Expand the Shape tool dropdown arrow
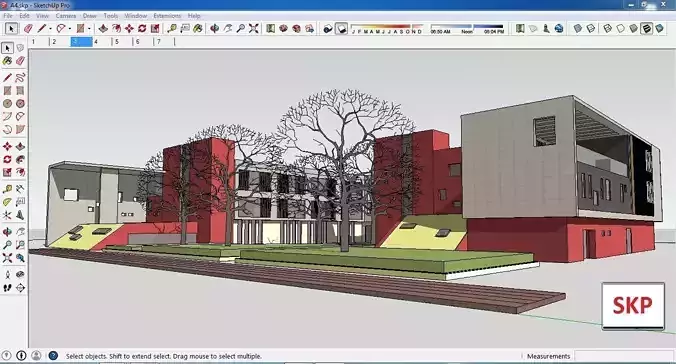The image size is (676, 364). 89,29
